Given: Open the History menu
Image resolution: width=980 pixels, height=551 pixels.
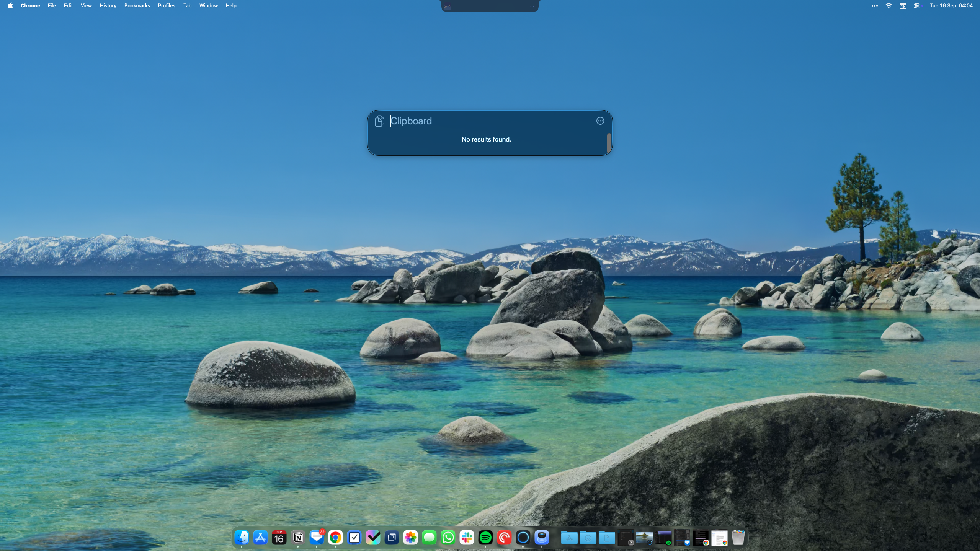Looking at the screenshot, I should [x=108, y=5].
